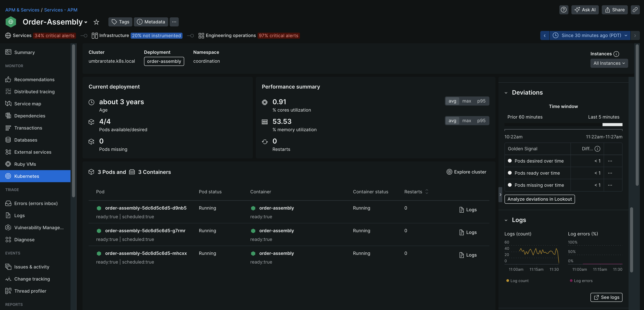Click the Instances info icon

[616, 54]
